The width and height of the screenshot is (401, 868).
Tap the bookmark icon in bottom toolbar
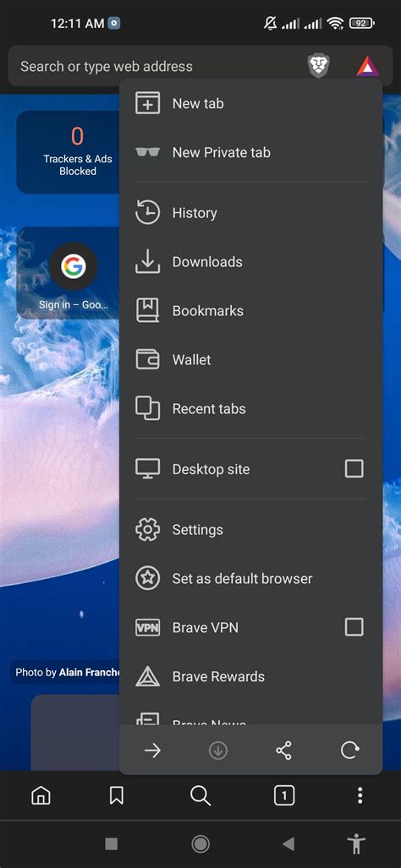[116, 795]
